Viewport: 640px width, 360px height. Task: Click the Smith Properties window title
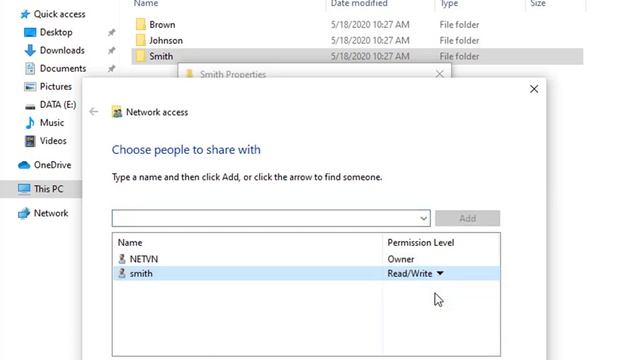click(x=233, y=74)
